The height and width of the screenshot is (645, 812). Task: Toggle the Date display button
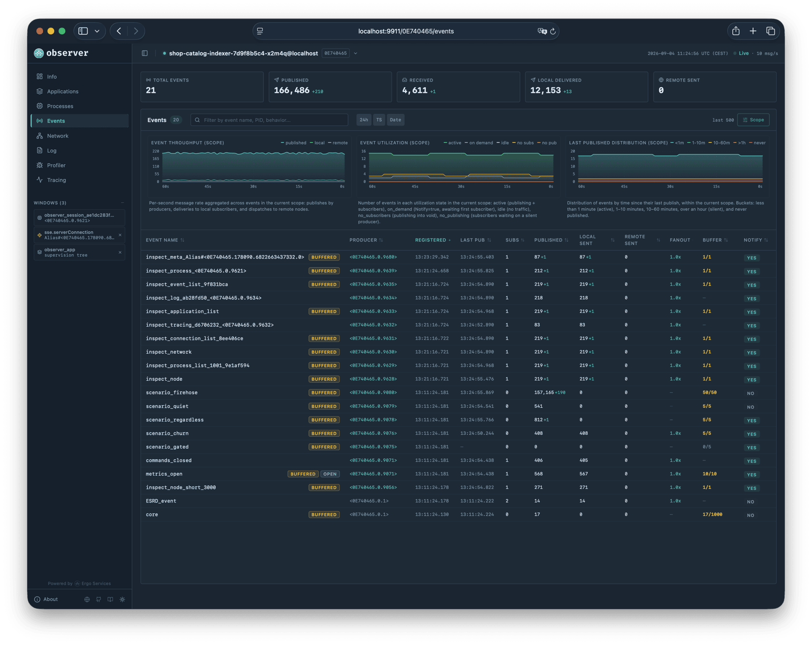point(395,120)
